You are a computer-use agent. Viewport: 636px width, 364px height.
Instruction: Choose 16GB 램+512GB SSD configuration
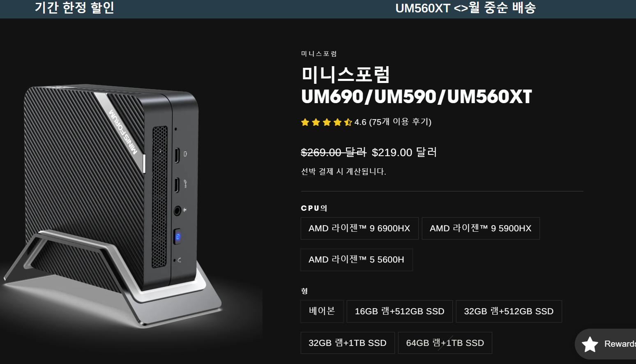[x=400, y=311]
